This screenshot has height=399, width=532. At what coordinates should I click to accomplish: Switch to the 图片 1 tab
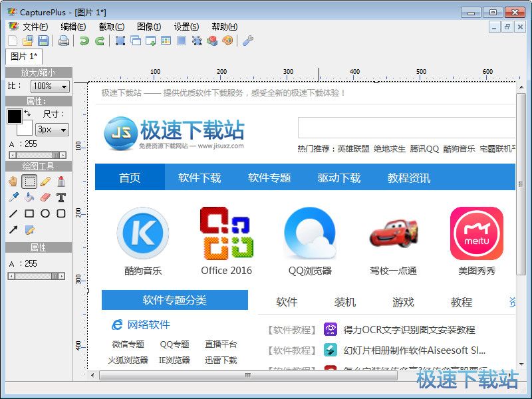coord(23,57)
